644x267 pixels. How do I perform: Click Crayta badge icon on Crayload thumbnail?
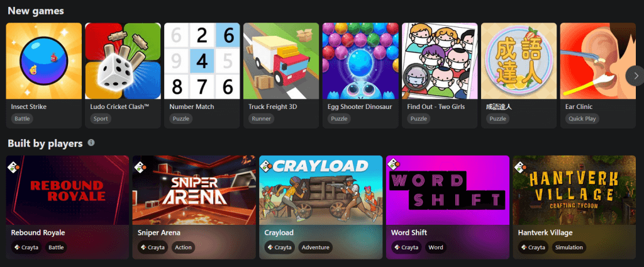267,166
